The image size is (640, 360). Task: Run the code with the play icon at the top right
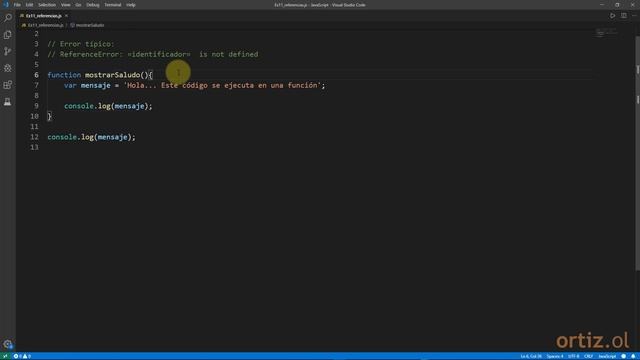tap(612, 16)
